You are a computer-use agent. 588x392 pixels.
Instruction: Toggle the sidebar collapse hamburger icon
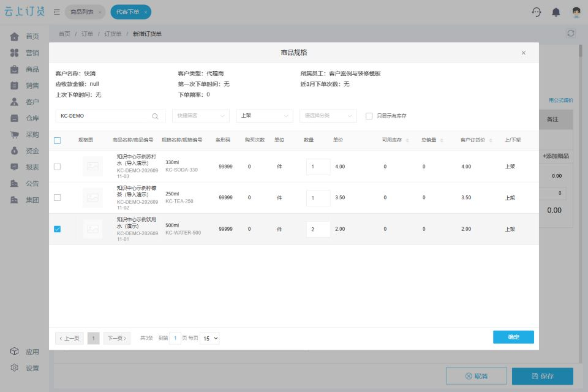[x=57, y=12]
